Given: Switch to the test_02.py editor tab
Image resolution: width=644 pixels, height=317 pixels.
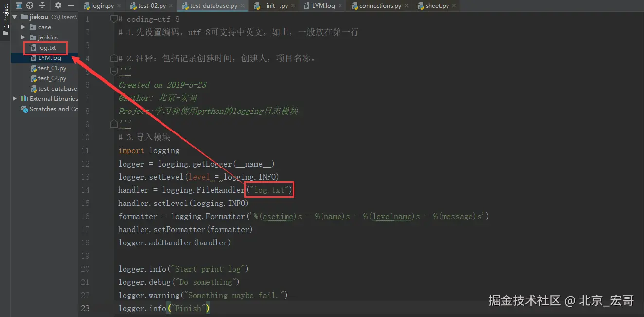Looking at the screenshot, I should click(152, 6).
